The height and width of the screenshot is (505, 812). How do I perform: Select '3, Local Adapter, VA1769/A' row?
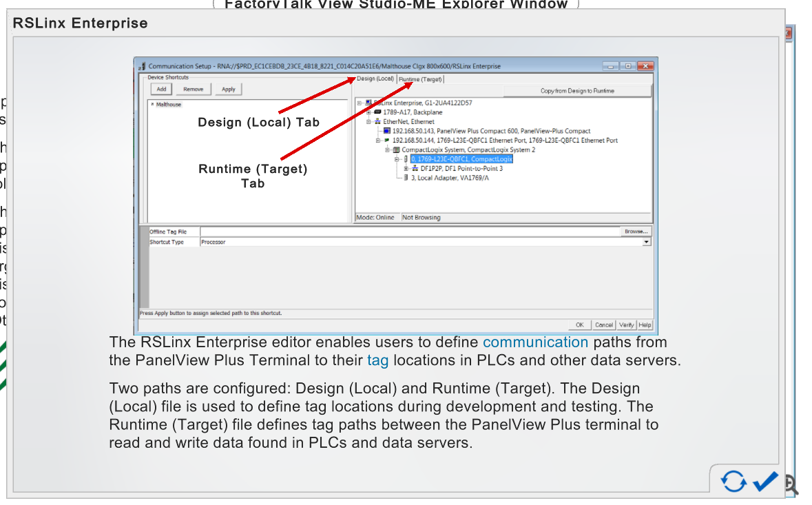point(450,178)
